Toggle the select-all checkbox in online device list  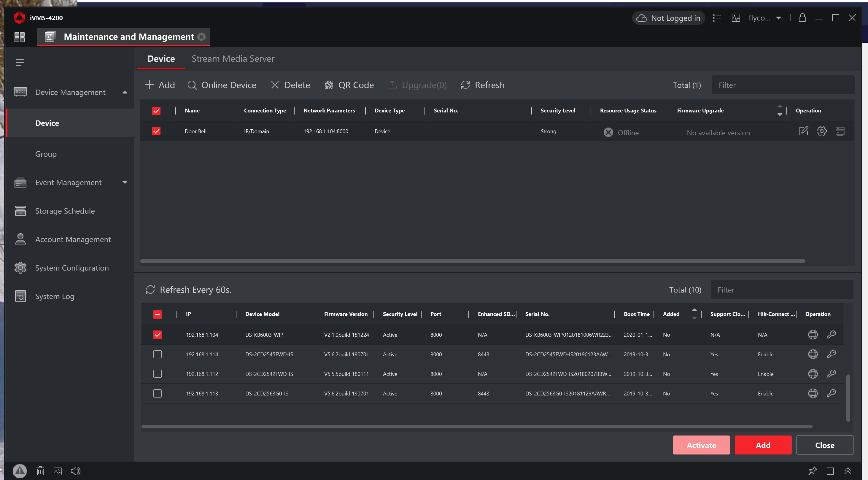point(157,314)
